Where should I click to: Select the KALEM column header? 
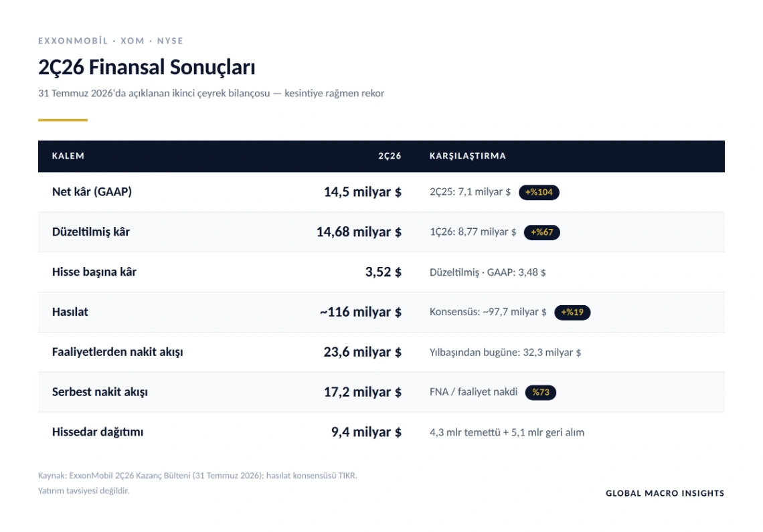pyautogui.click(x=68, y=156)
